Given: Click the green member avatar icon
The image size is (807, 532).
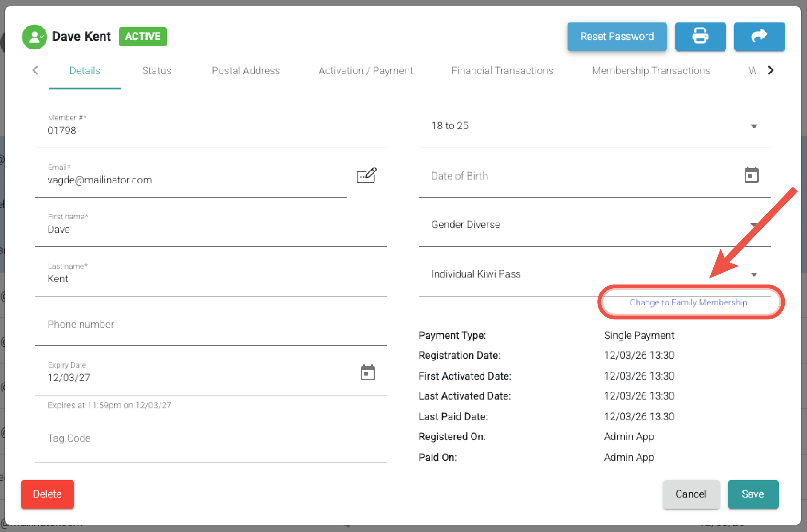Looking at the screenshot, I should coord(34,37).
